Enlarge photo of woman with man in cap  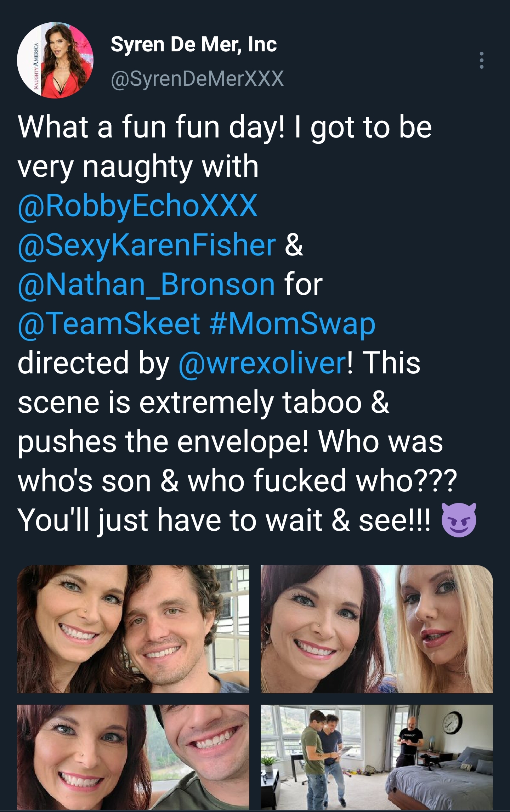click(x=133, y=757)
